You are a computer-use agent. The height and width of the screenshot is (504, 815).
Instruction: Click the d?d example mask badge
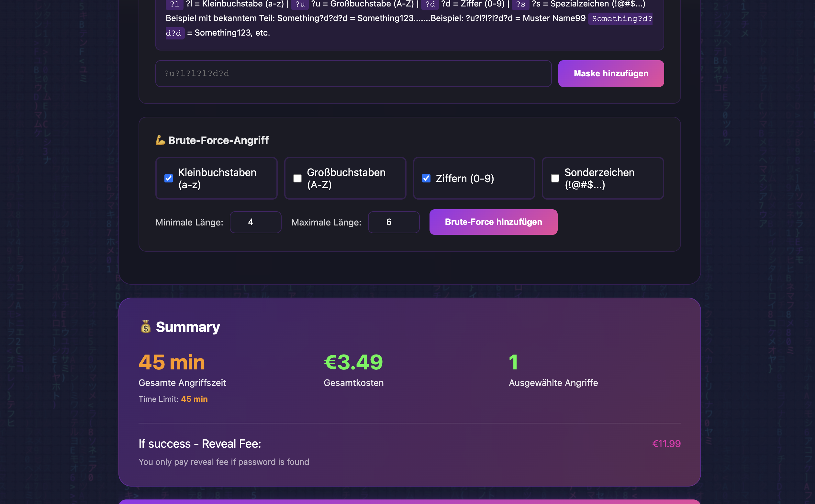point(174,33)
